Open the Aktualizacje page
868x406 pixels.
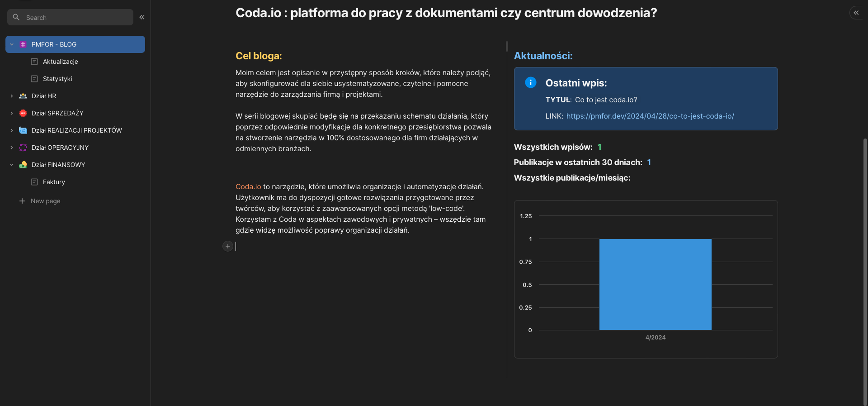60,62
